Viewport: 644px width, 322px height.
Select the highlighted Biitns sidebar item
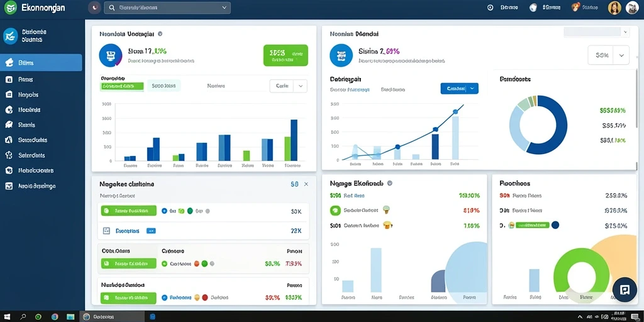41,63
